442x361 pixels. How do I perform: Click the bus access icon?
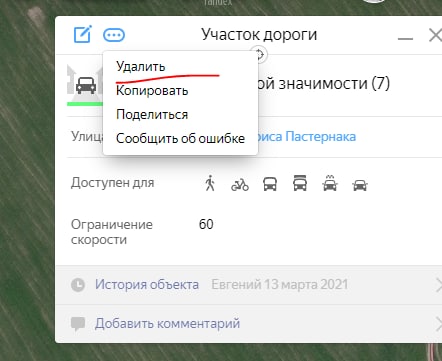point(270,184)
